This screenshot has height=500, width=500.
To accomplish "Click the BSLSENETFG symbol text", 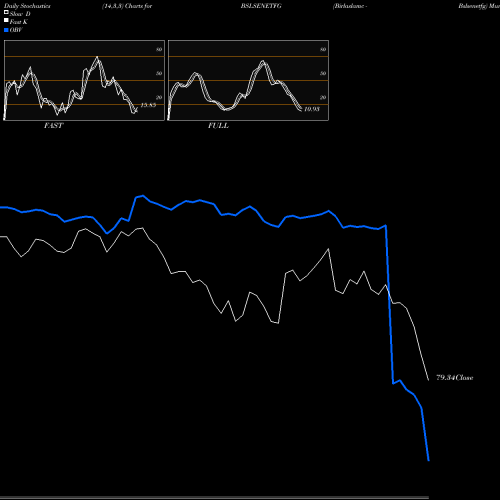I will 261,6.
